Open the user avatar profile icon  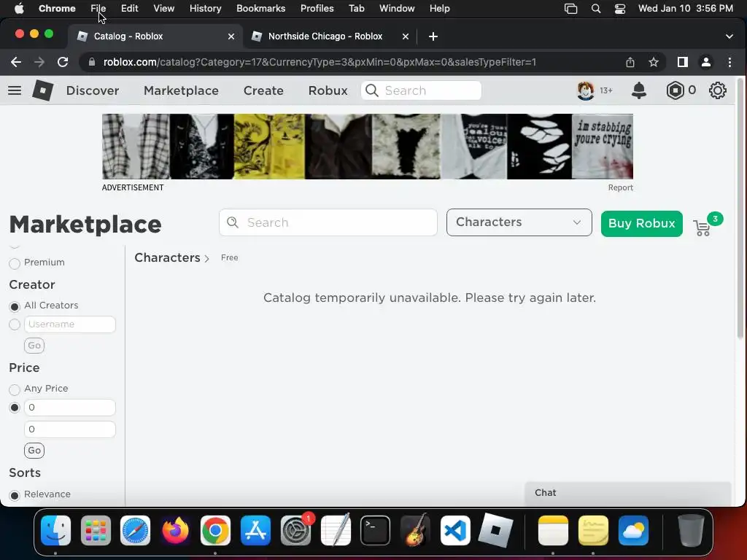(586, 90)
